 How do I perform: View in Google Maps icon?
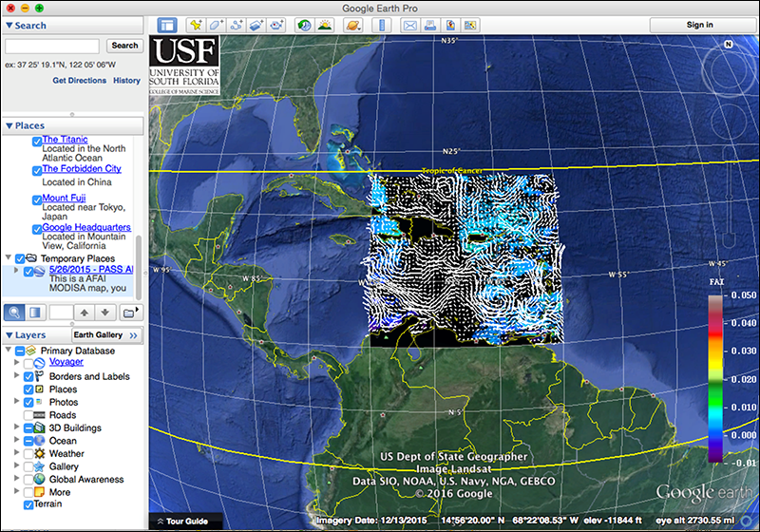point(470,26)
